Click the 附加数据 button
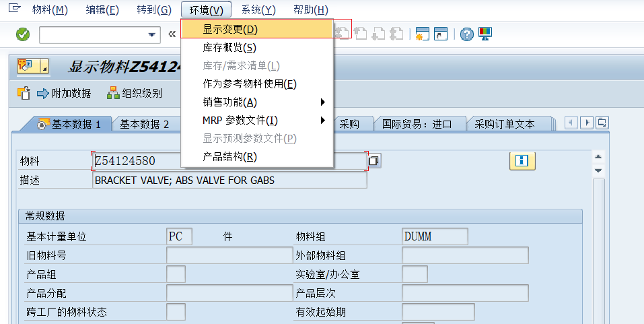This screenshot has width=644, height=324. point(64,94)
